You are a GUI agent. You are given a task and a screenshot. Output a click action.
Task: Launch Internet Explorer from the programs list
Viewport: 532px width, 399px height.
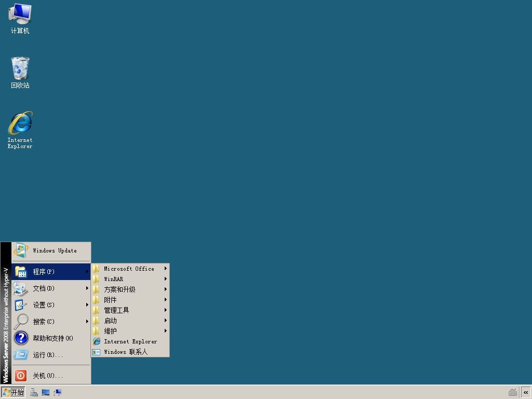coord(130,341)
